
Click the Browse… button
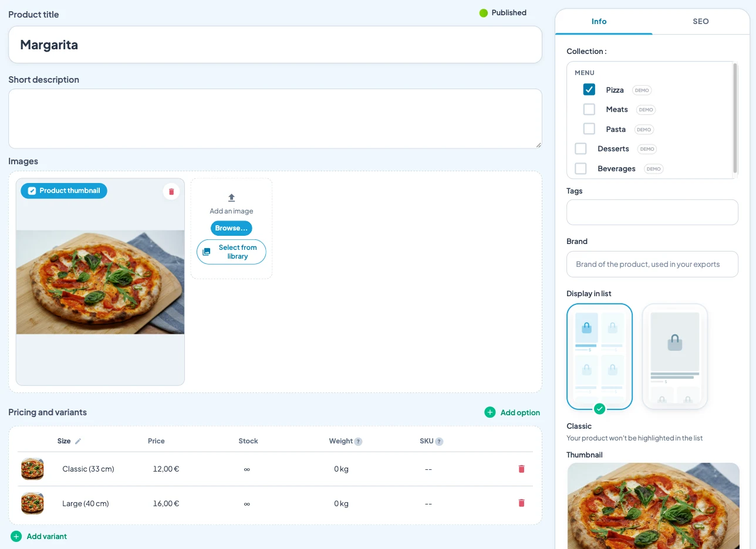click(x=231, y=228)
